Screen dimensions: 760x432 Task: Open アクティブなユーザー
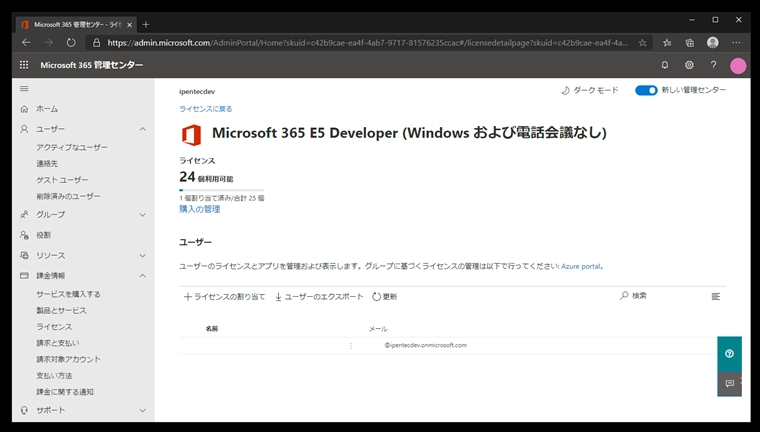[72, 147]
